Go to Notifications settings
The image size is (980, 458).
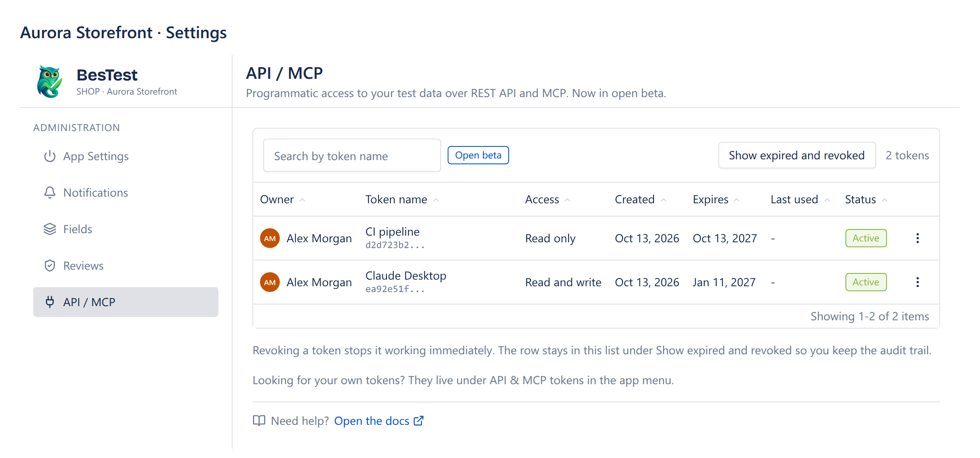pyautogui.click(x=125, y=192)
